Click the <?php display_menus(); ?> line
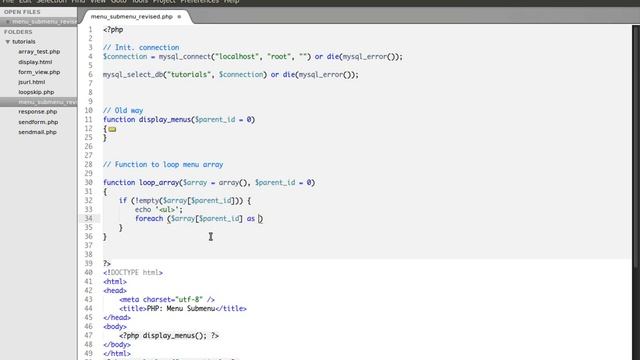This screenshot has width=640, height=360. (x=169, y=336)
